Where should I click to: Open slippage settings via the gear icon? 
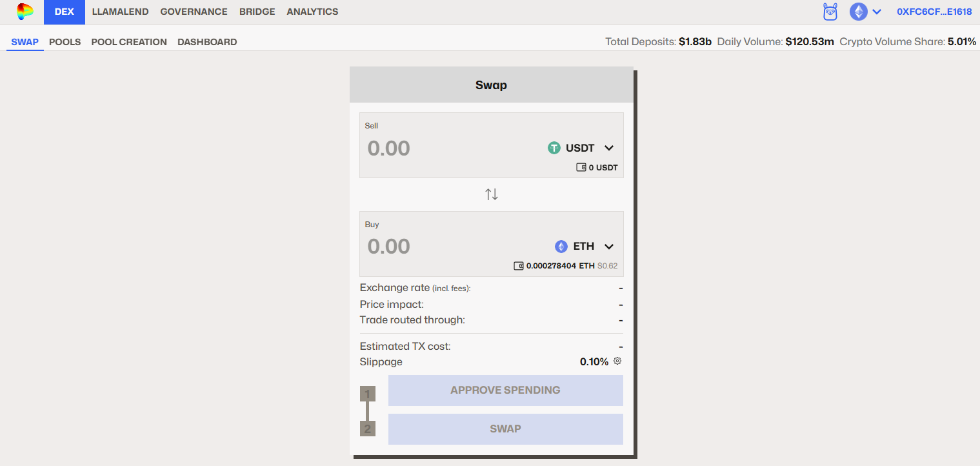pyautogui.click(x=617, y=361)
